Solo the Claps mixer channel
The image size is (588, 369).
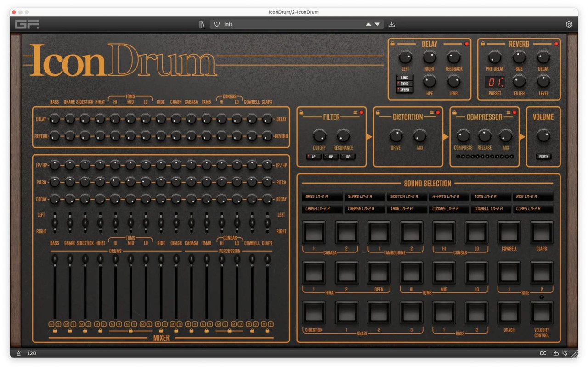click(271, 324)
